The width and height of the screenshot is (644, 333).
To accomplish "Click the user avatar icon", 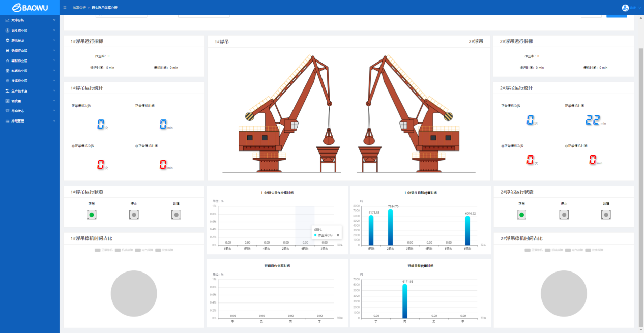I will click(625, 8).
